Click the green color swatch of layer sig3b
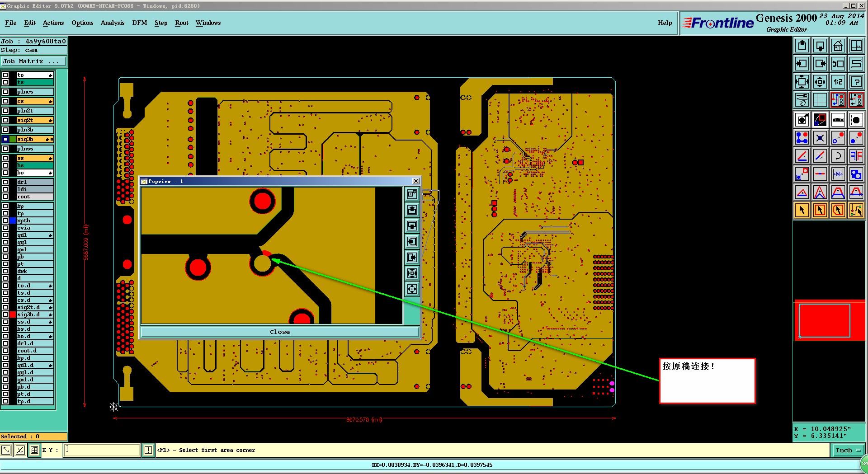This screenshot has height=474, width=868. coord(13,139)
